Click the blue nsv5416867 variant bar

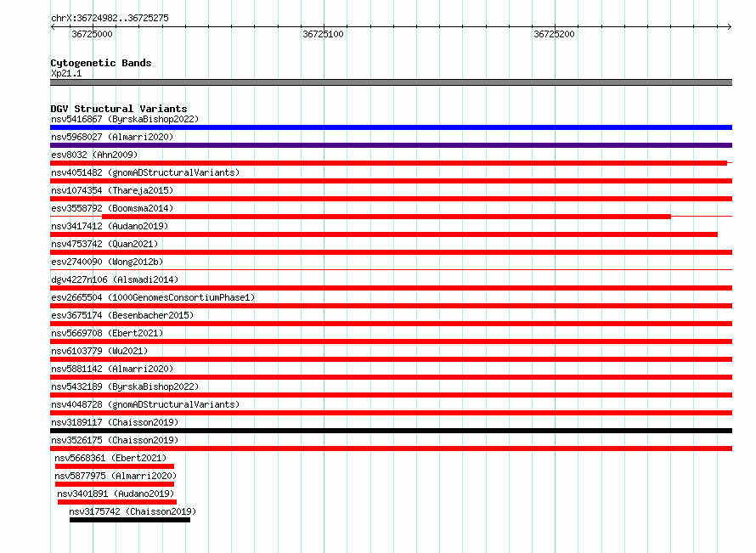click(x=391, y=127)
